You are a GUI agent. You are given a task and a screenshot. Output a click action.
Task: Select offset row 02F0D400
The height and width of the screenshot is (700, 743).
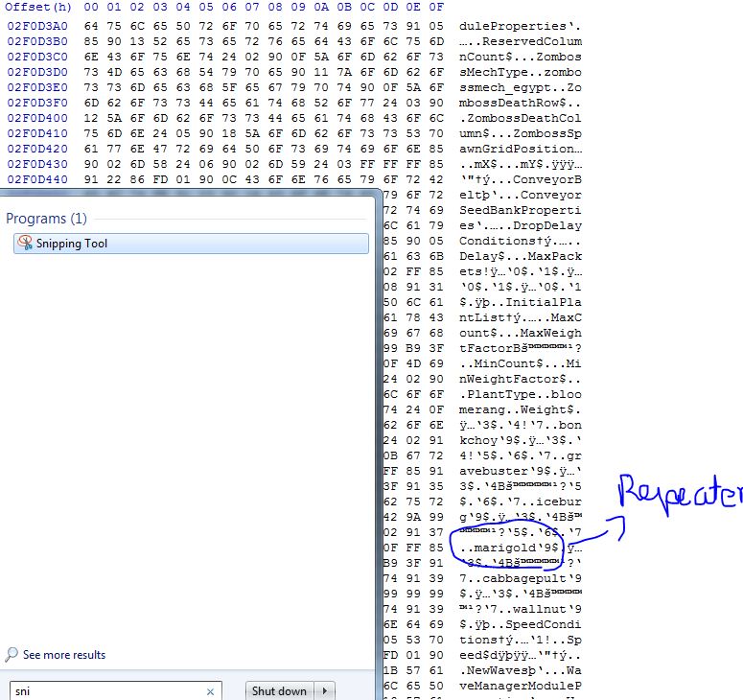pos(37,119)
